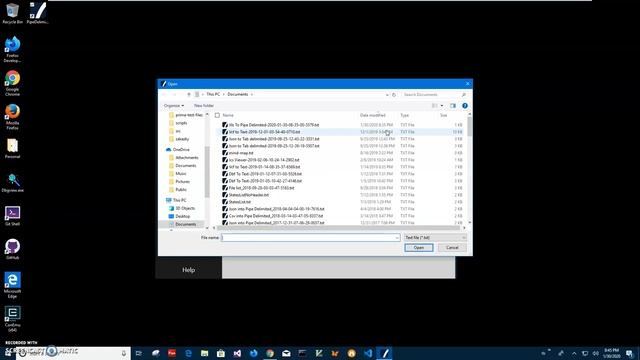Launch the PipeDelimited shortcut on the desktop
The height and width of the screenshot is (360, 640).
(37, 13)
